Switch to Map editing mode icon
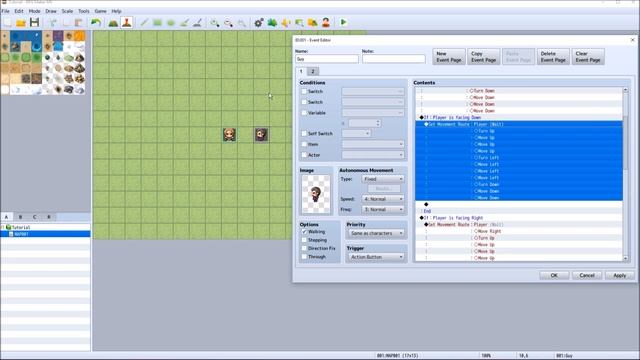Viewport: 640px width, 360px height. pos(113,22)
